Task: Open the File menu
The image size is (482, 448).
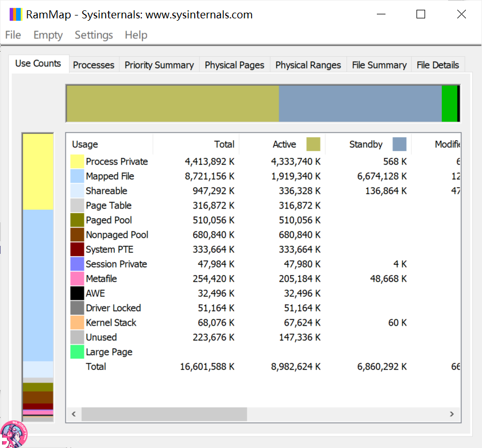Action: click(13, 35)
